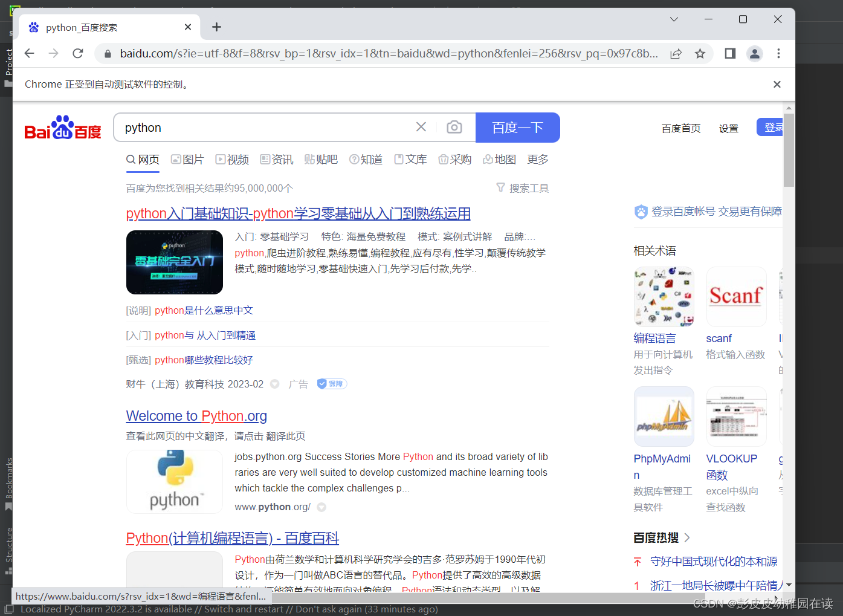
Task: Click the share page icon in address bar
Action: point(676,54)
